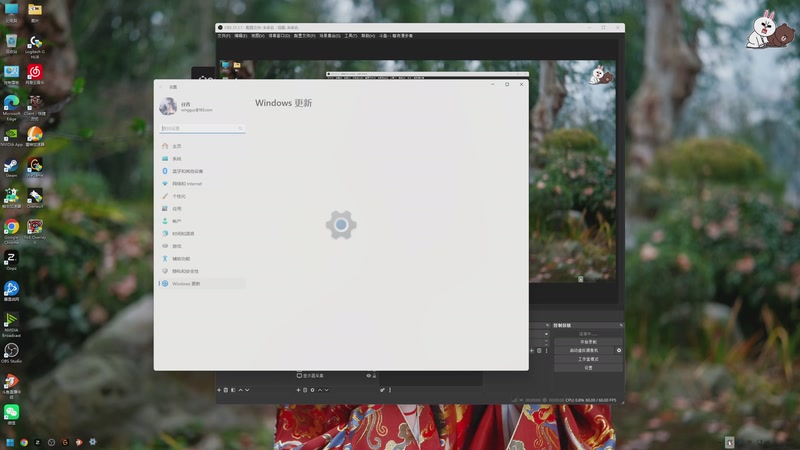Toggle visibility eye of display capture source
Viewport: 800px width, 450px height.
368,376
